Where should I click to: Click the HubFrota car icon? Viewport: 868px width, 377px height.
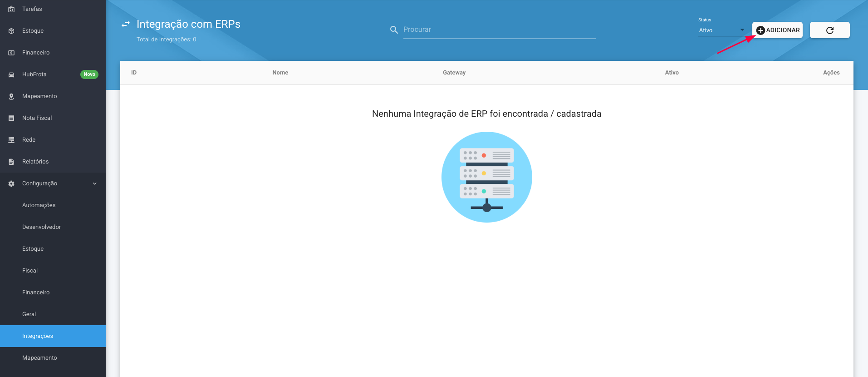tap(11, 74)
